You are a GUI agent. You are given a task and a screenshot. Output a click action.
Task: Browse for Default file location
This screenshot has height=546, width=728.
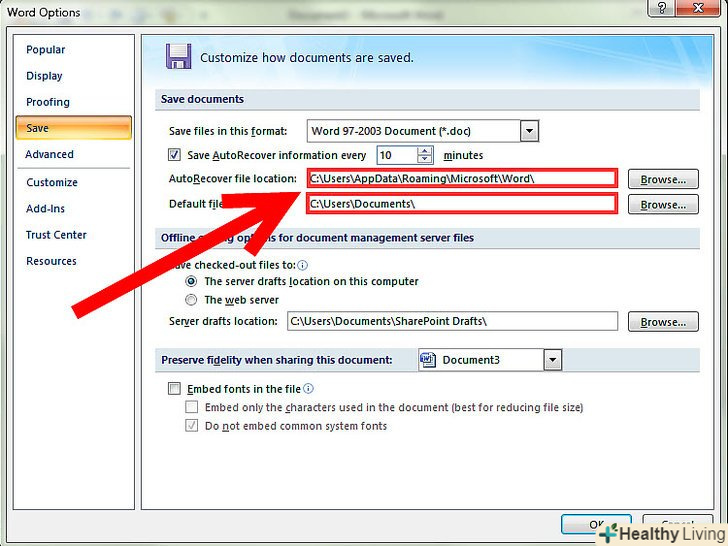[663, 205]
